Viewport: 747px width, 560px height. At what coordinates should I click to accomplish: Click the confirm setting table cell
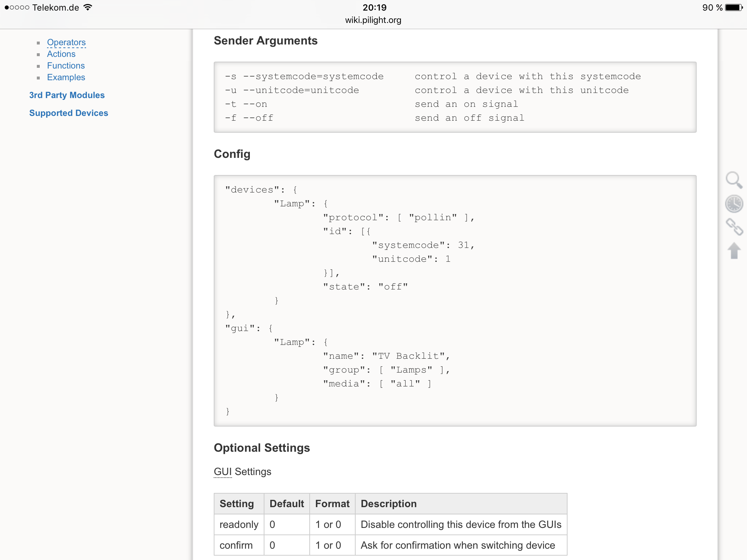pos(236,545)
